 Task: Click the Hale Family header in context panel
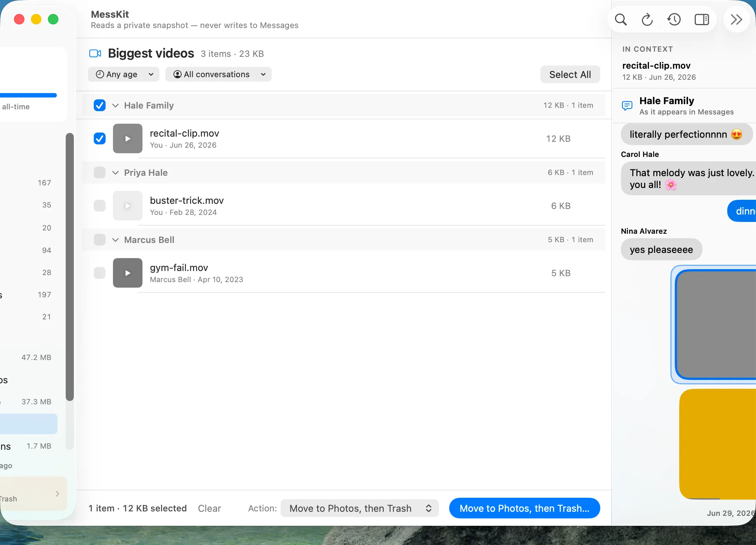[667, 100]
